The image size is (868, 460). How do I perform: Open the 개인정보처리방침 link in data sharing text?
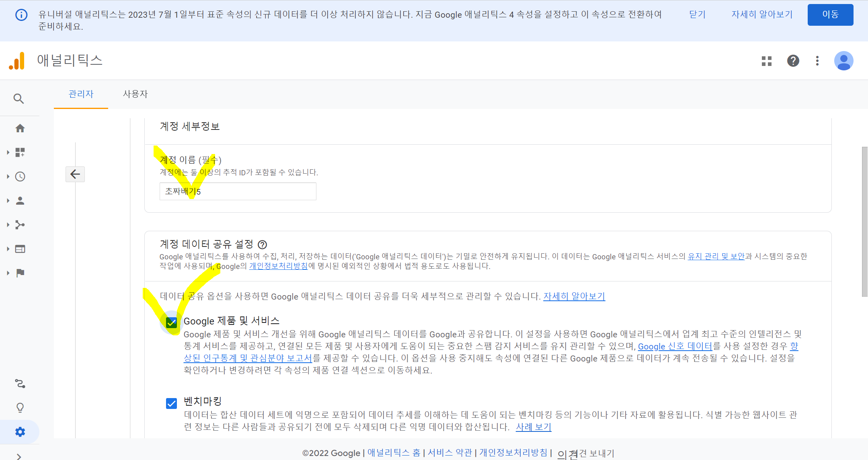(278, 266)
